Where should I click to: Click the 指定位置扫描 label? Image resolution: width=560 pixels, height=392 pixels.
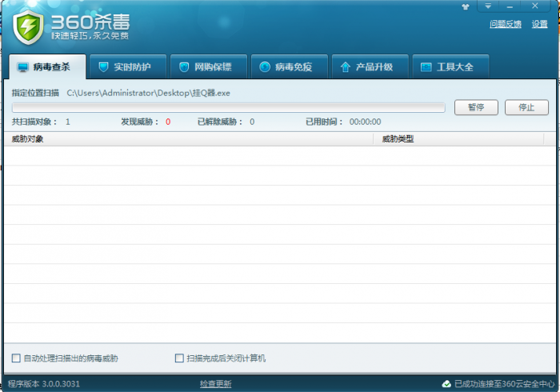click(x=35, y=93)
